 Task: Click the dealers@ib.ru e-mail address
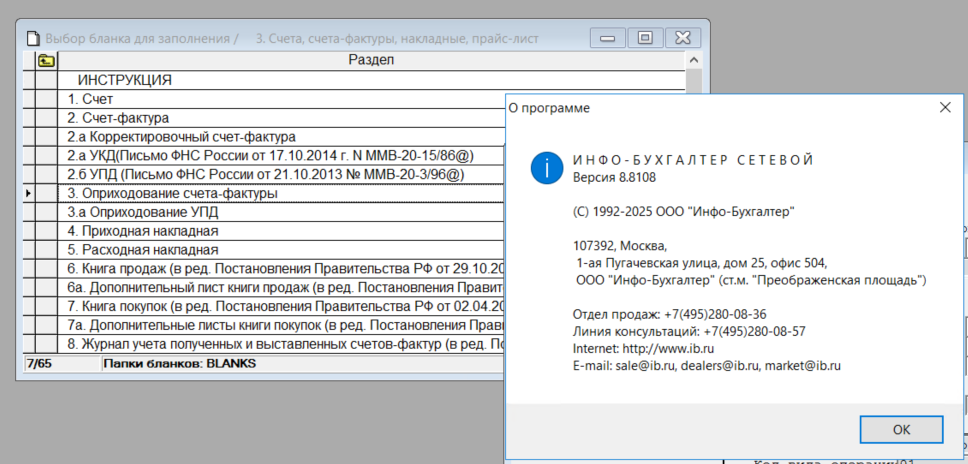[719, 365]
